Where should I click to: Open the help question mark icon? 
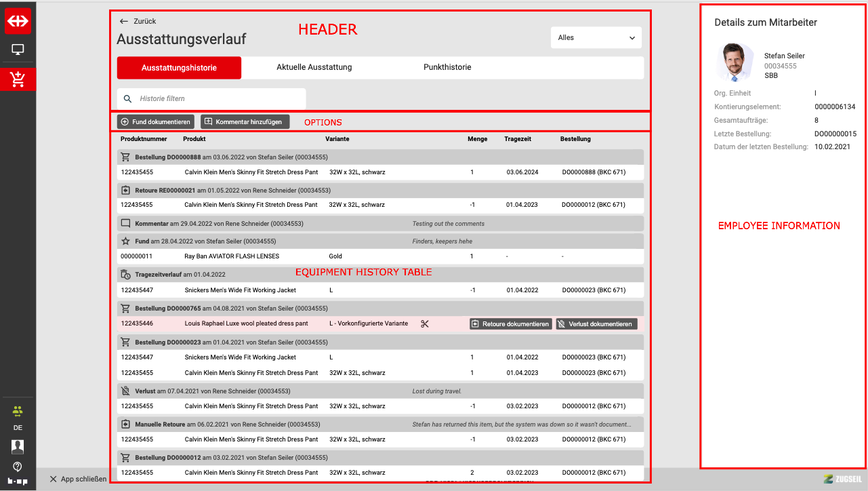click(18, 467)
